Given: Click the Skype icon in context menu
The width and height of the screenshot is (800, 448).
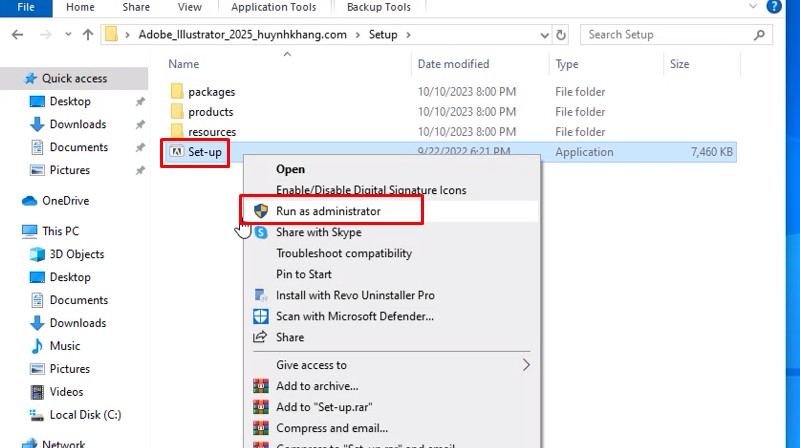Looking at the screenshot, I should coord(260,232).
